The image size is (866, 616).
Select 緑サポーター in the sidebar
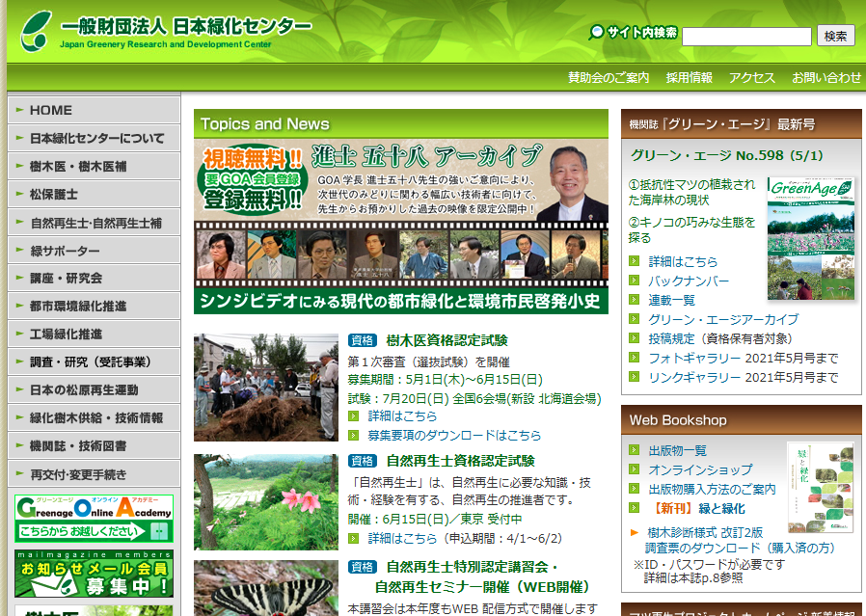pos(94,250)
